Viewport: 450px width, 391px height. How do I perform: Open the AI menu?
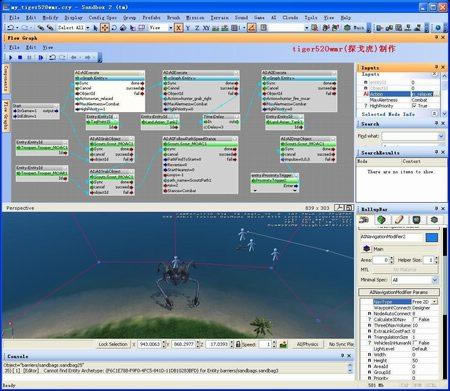click(x=273, y=17)
